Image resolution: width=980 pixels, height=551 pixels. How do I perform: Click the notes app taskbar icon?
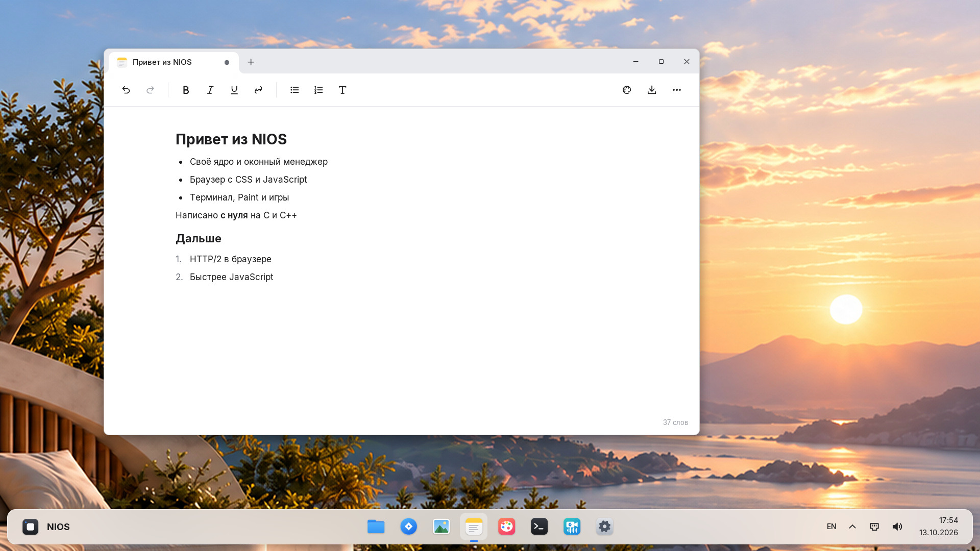coord(474,527)
